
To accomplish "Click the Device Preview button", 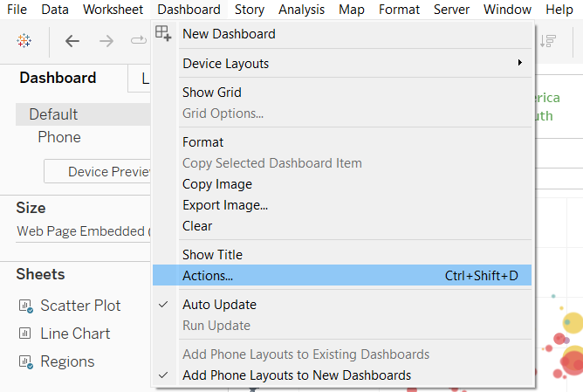I will tap(98, 172).
